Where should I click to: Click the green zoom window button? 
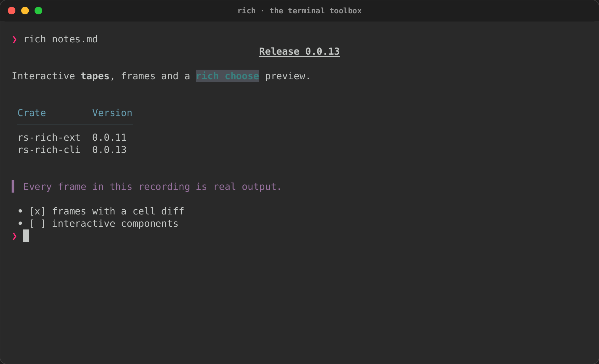coord(38,11)
